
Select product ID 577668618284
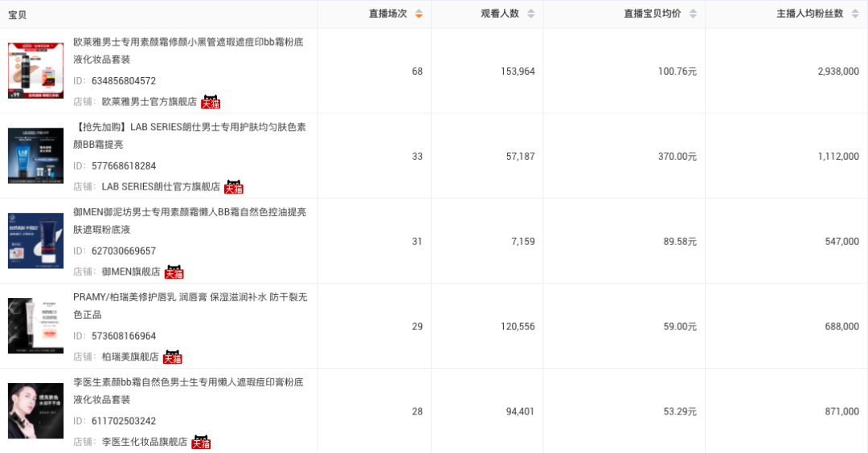tap(124, 166)
